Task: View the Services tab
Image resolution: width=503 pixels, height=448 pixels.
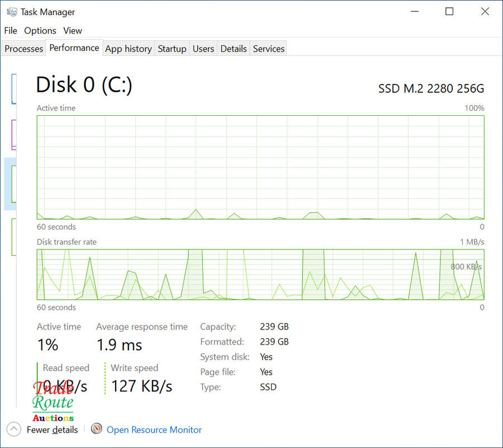Action: coord(269,49)
